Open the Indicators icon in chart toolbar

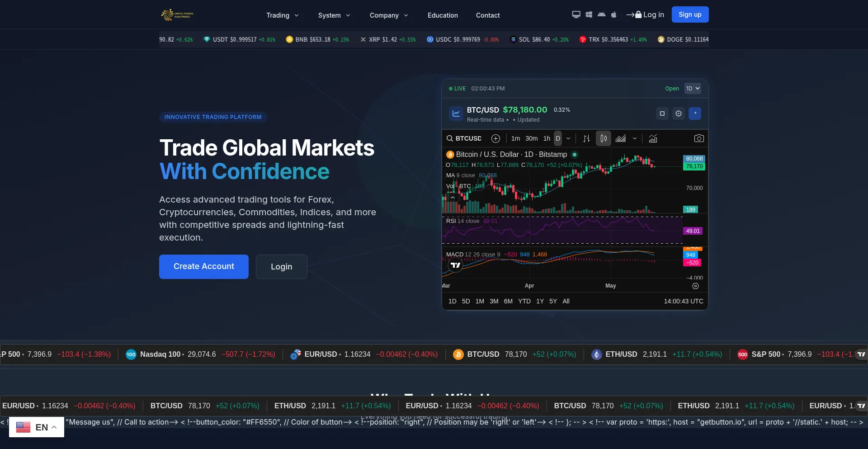coord(653,138)
